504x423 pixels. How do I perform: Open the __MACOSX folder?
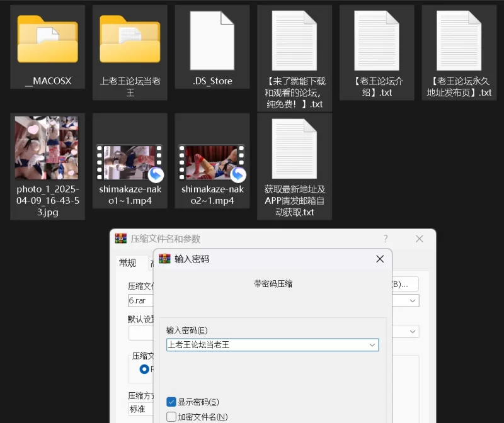click(47, 41)
